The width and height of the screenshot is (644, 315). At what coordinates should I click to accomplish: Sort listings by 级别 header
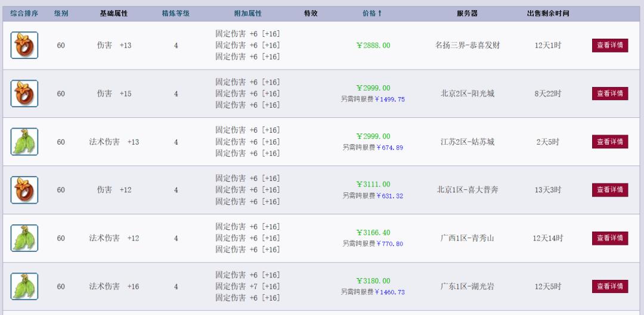[x=61, y=13]
